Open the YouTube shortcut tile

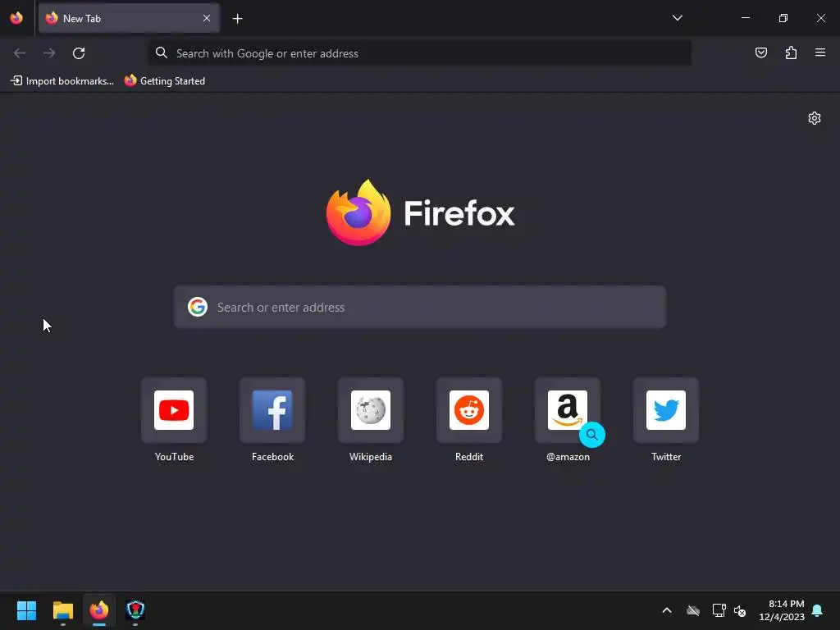(x=174, y=410)
